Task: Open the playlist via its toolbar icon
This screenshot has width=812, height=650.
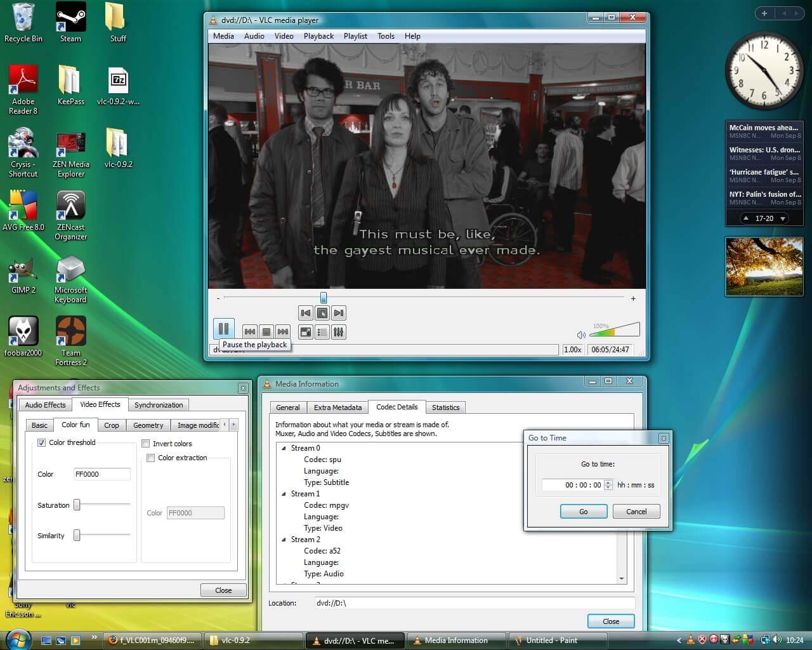Action: 322,331
